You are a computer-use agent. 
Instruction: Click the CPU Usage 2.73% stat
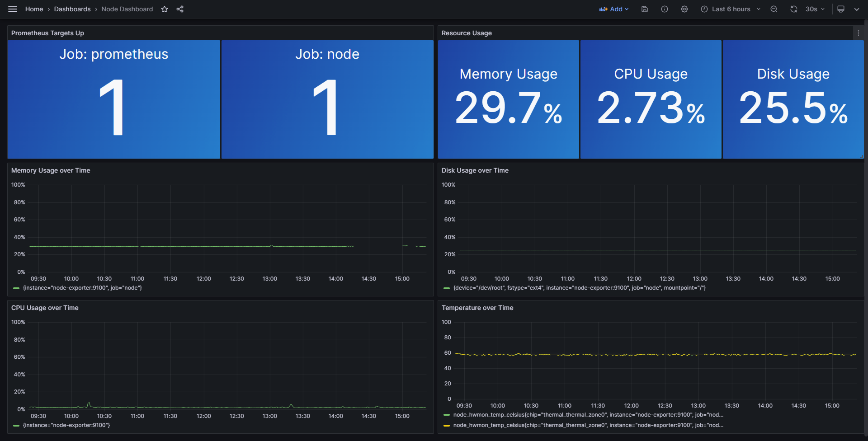tap(651, 99)
